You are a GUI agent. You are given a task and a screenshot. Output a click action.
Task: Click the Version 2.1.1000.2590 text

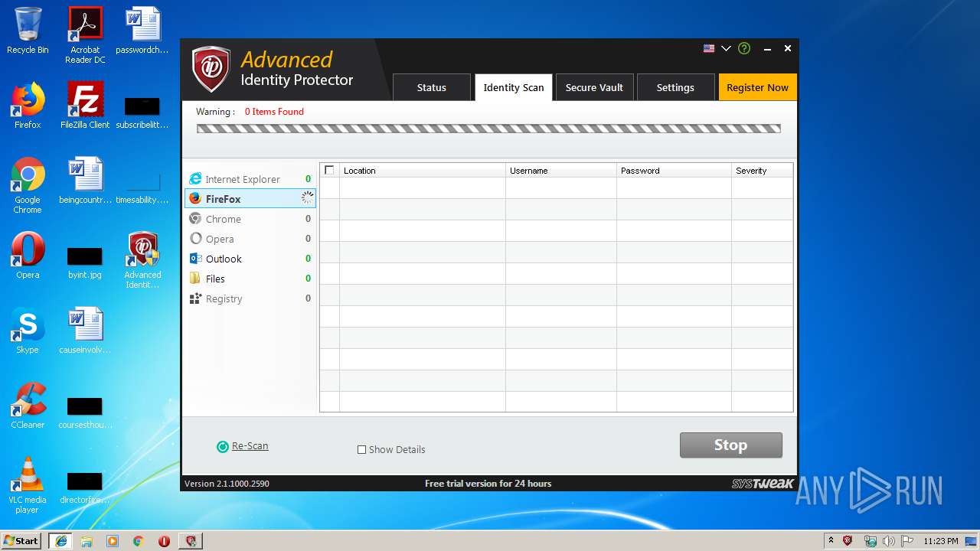(x=227, y=484)
